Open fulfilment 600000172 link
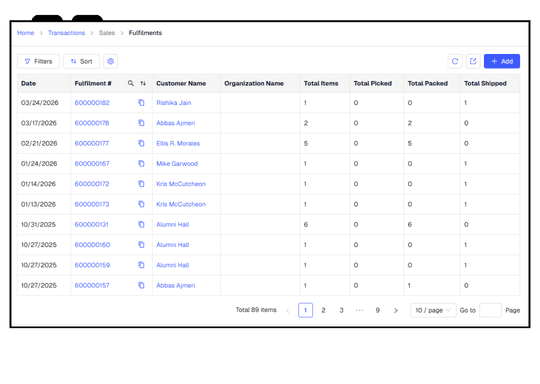Image resolution: width=540 pixels, height=384 pixels. tap(92, 184)
